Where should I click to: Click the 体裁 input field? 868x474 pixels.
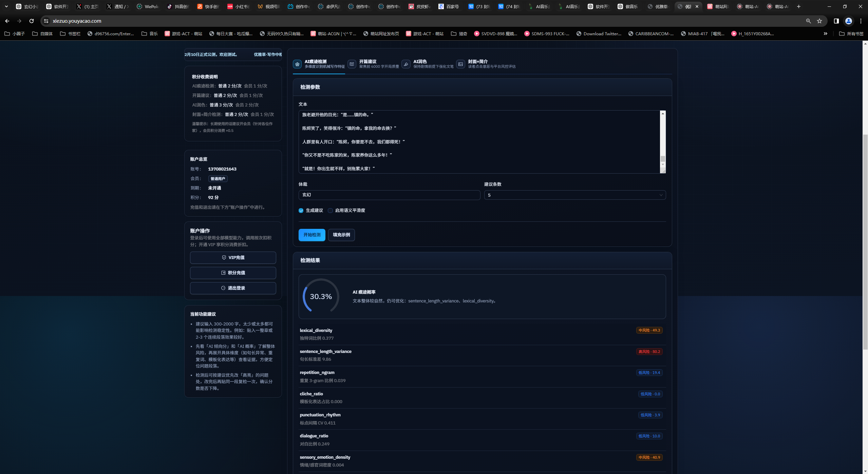click(389, 195)
